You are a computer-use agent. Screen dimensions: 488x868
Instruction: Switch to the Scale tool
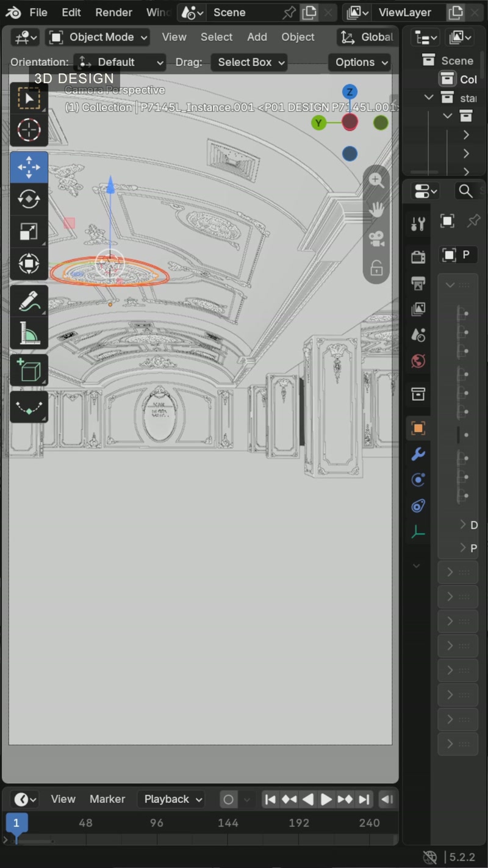pyautogui.click(x=29, y=231)
